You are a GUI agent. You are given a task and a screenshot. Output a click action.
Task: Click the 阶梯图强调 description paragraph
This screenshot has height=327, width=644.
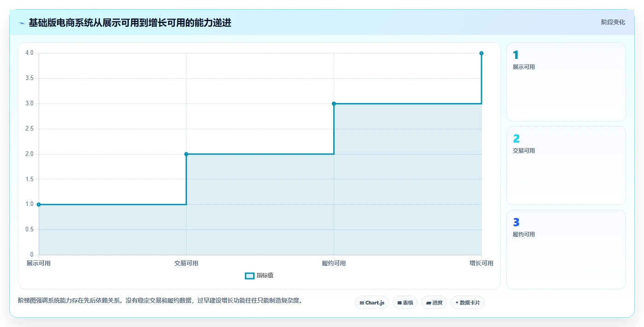pyautogui.click(x=160, y=301)
